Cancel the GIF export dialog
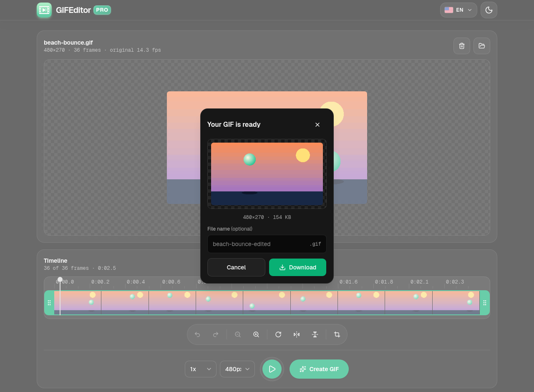Screen dimensions: 534x392 (x=236, y=267)
